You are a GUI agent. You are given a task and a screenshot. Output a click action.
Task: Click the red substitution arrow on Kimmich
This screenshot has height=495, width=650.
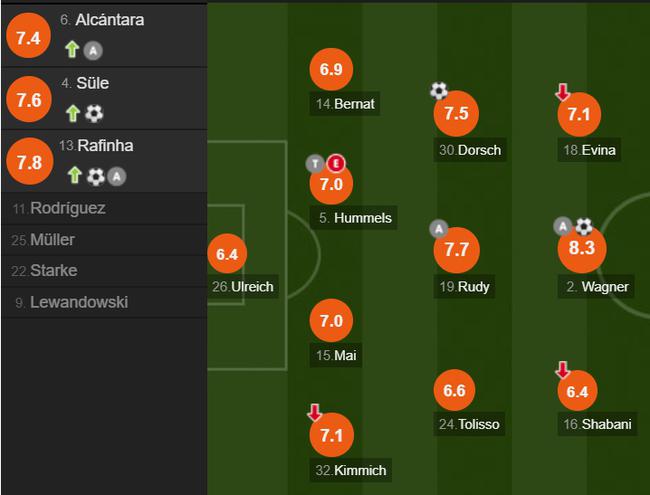[x=315, y=412]
